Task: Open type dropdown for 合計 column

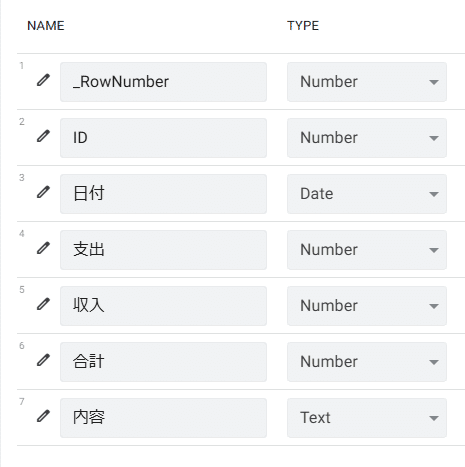Action: pos(367,362)
